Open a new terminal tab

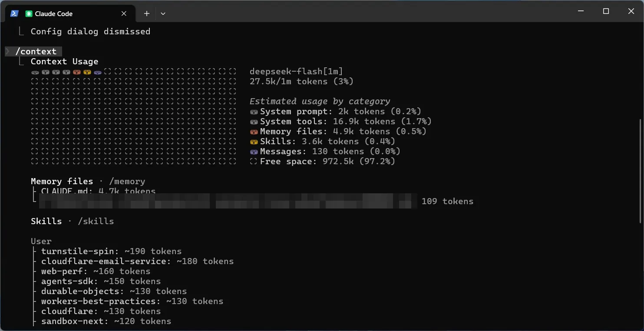tap(147, 13)
